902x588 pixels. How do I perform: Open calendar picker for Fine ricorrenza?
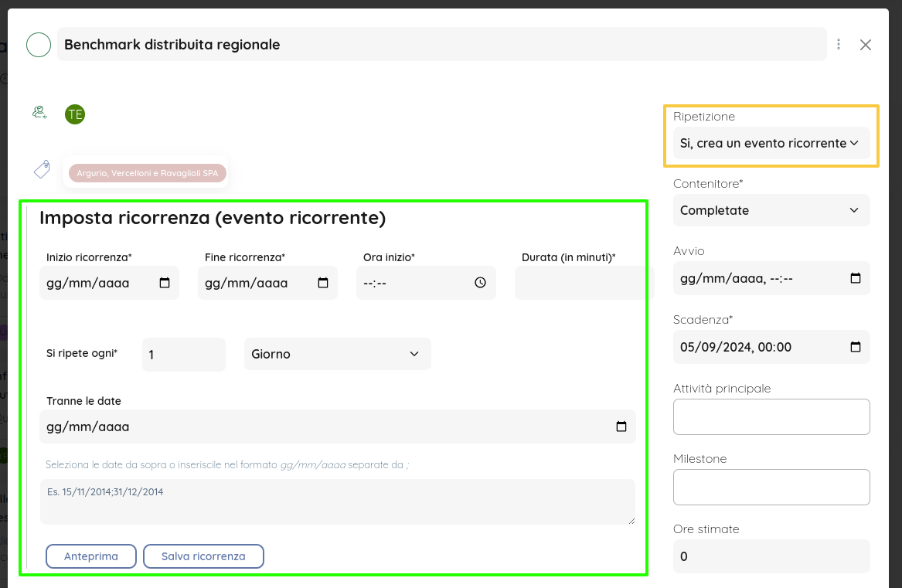point(323,283)
